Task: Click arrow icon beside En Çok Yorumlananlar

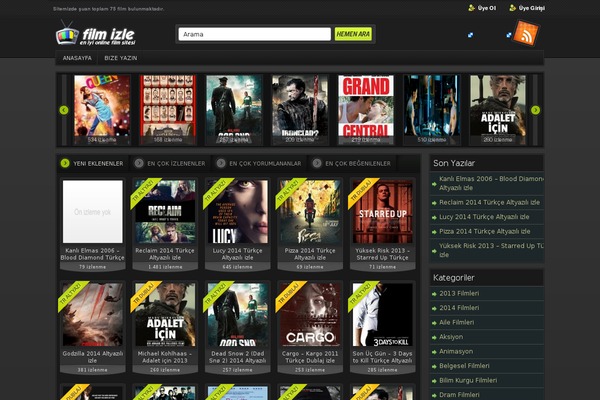Action: pyautogui.click(x=221, y=163)
